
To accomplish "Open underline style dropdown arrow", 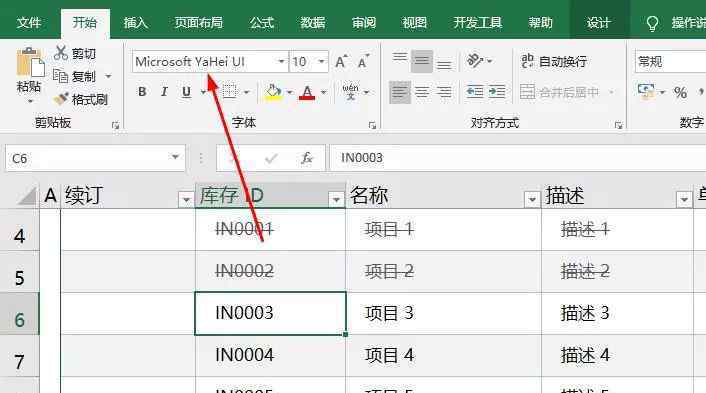I will (x=203, y=92).
